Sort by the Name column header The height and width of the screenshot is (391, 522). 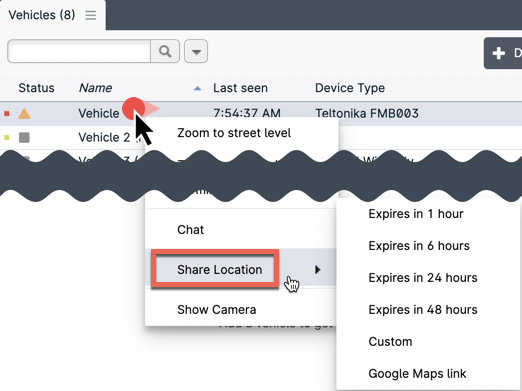click(x=95, y=88)
